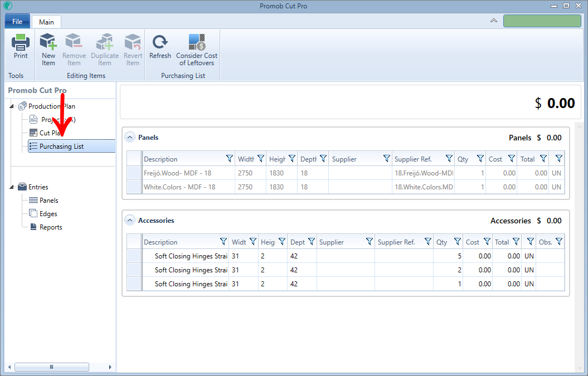Collapse the Panels section
588x376 pixels.
click(130, 138)
